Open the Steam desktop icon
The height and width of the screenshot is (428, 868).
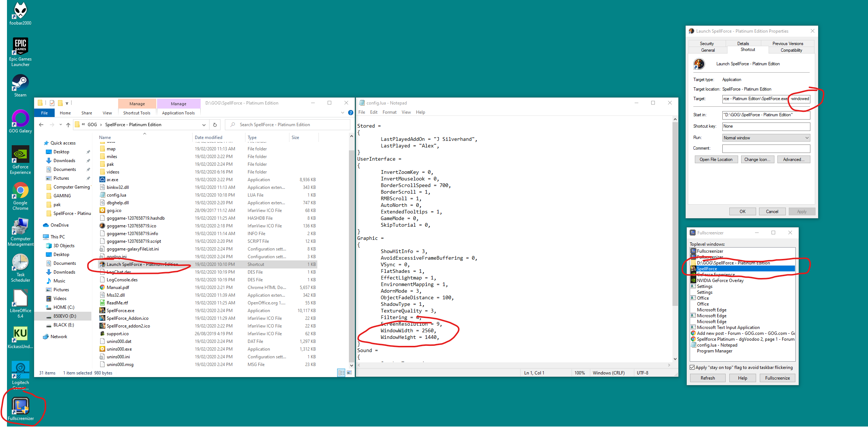click(x=20, y=85)
